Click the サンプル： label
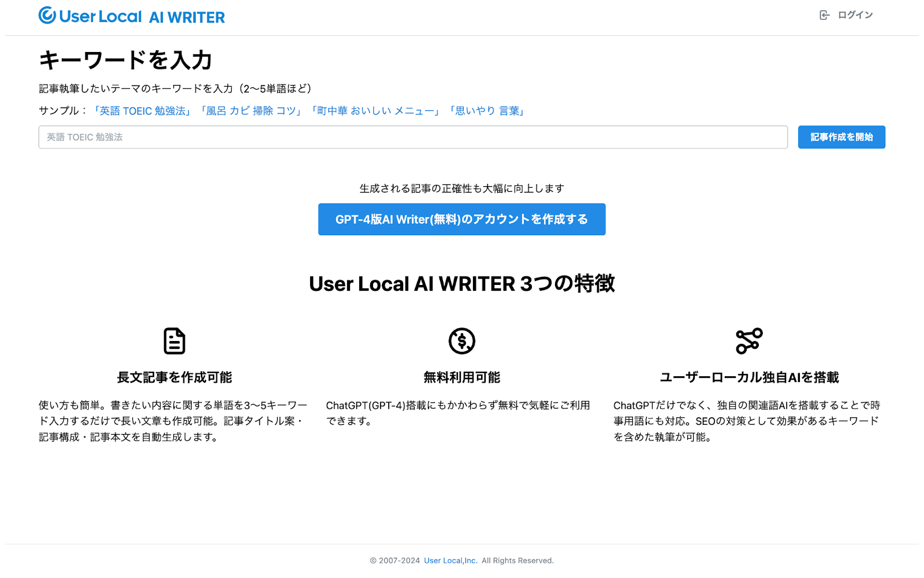This screenshot has width=924, height=578. point(63,111)
